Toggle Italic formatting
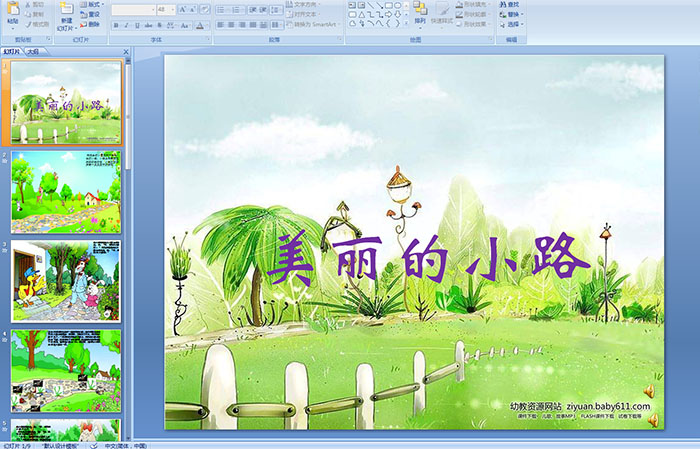The width and height of the screenshot is (700, 449). click(126, 25)
